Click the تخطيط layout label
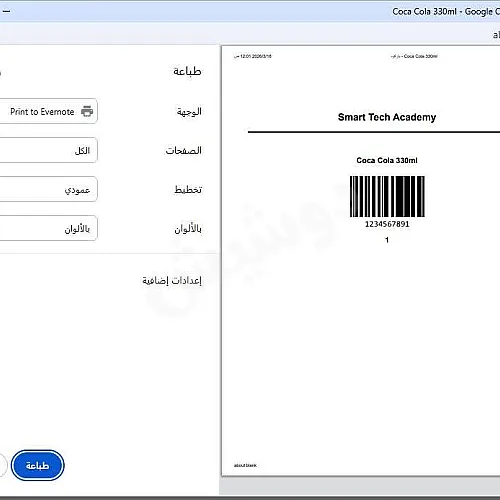 point(188,189)
